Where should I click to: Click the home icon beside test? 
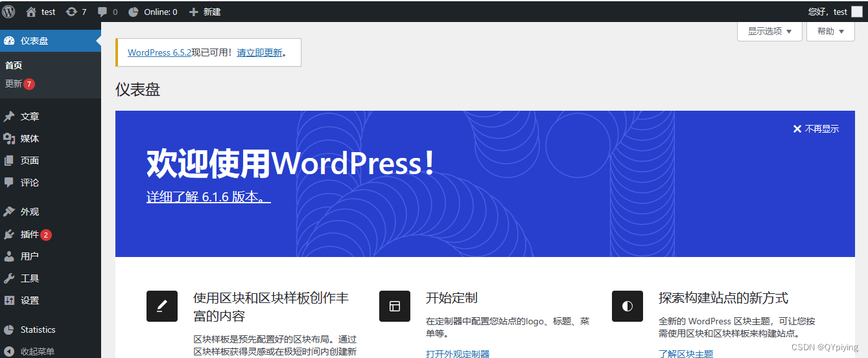point(31,12)
